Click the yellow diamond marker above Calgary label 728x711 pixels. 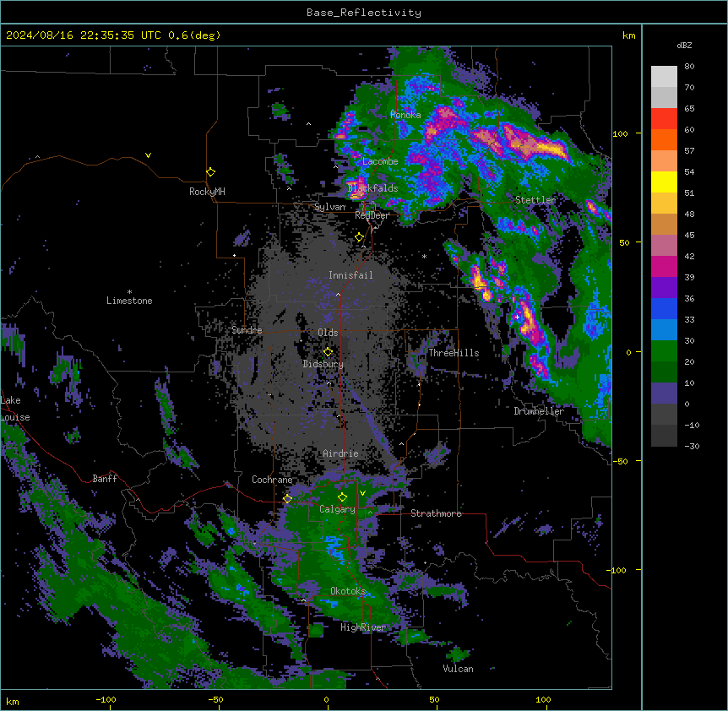[342, 497]
